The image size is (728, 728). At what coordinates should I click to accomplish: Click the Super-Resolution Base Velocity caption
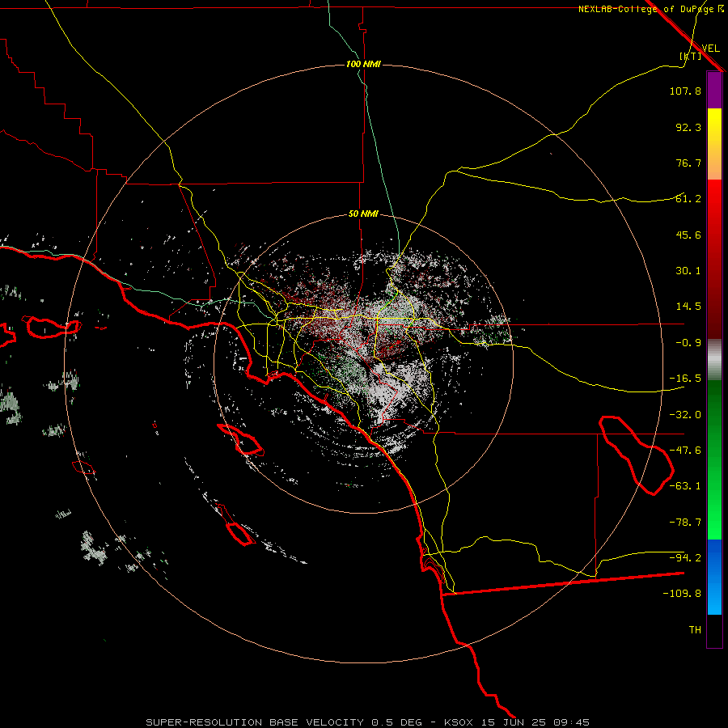point(368,722)
